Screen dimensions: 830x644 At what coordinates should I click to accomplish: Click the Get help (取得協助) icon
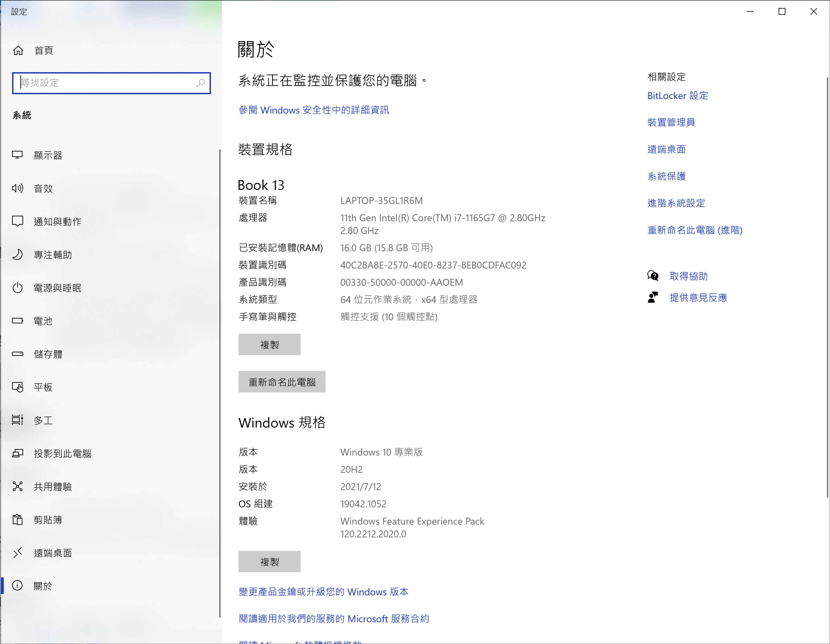[653, 276]
